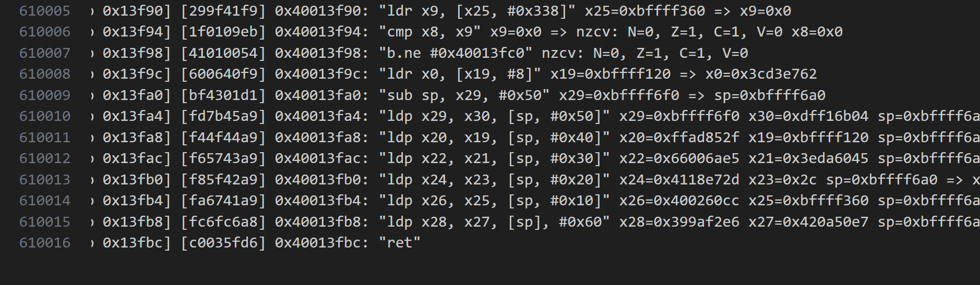
Task: Click the fold arrow at line 610010
Action: pos(92,117)
